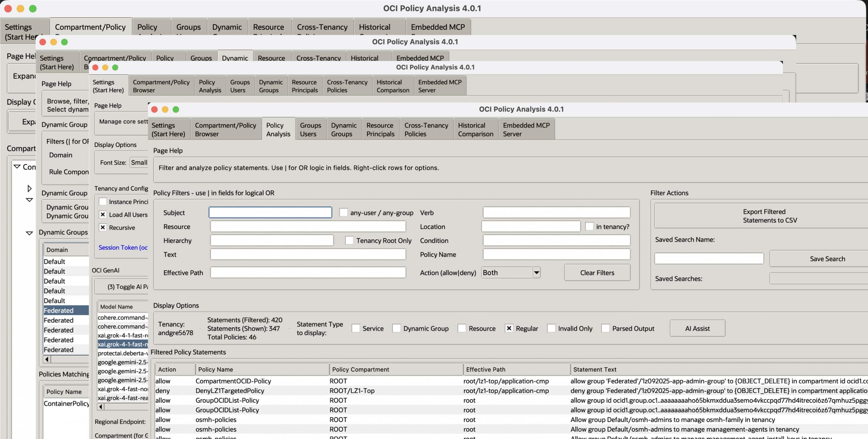Screen dimensions: 868x439
Task: Open the Groups Users tab
Action: coord(310,129)
